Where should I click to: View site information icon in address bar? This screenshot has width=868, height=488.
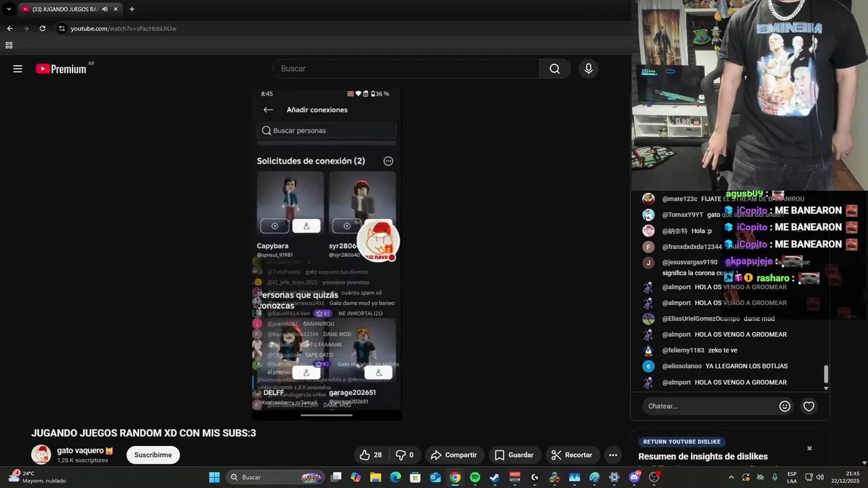pos(62,28)
